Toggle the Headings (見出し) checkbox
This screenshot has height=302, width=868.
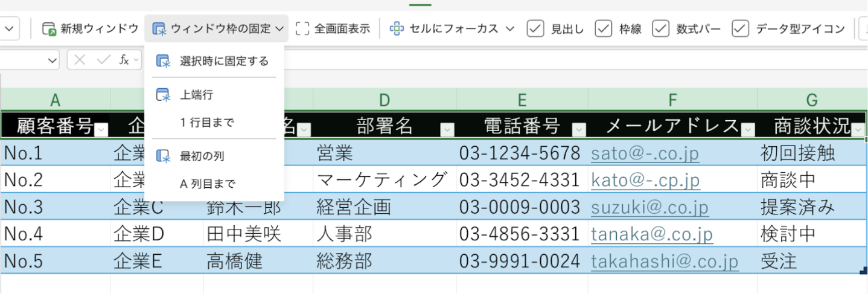click(x=535, y=28)
